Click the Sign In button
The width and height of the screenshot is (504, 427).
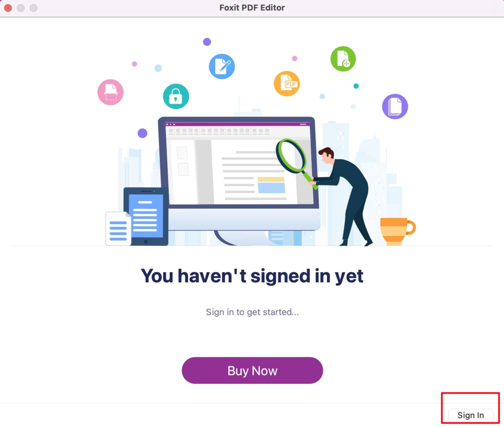click(470, 415)
